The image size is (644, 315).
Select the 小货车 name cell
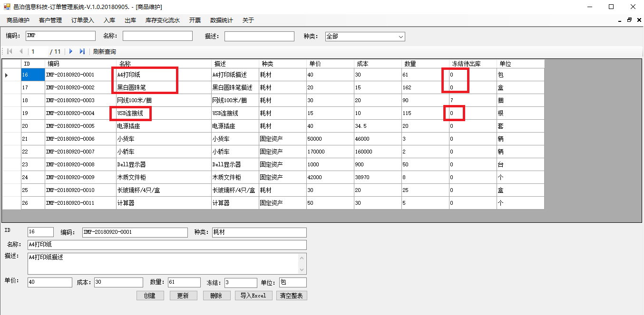[164, 139]
